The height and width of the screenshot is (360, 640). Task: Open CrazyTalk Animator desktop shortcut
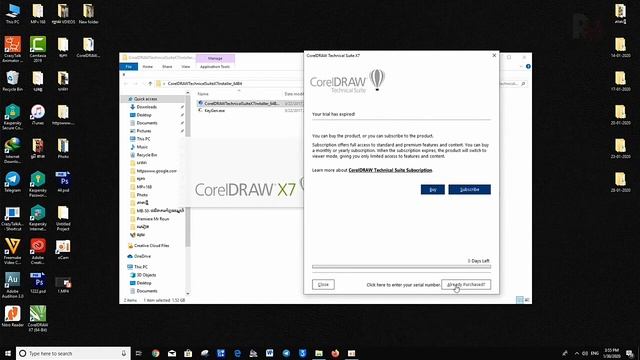click(x=13, y=49)
